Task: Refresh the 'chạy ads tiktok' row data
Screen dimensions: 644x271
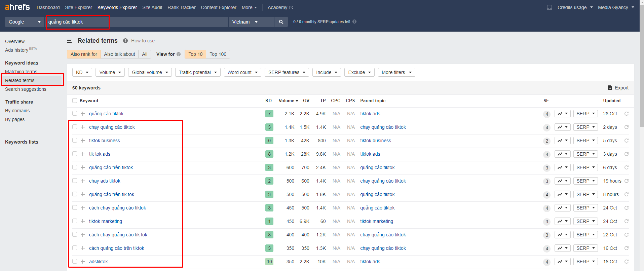Action: 627,181
